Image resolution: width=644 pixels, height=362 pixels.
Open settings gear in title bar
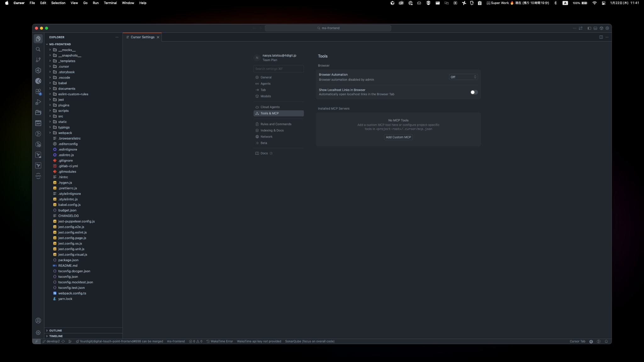point(607,28)
